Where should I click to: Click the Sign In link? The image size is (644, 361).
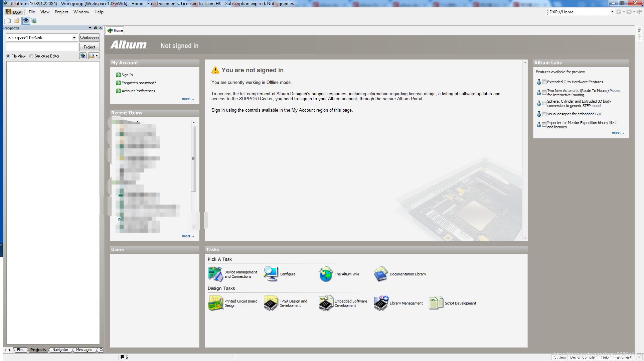pyautogui.click(x=127, y=75)
